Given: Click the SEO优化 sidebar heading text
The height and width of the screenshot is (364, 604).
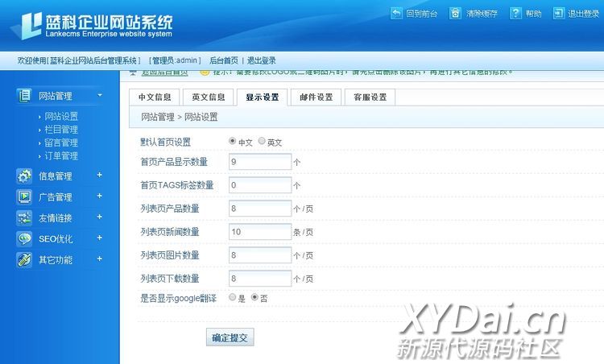Looking at the screenshot, I should [55, 239].
